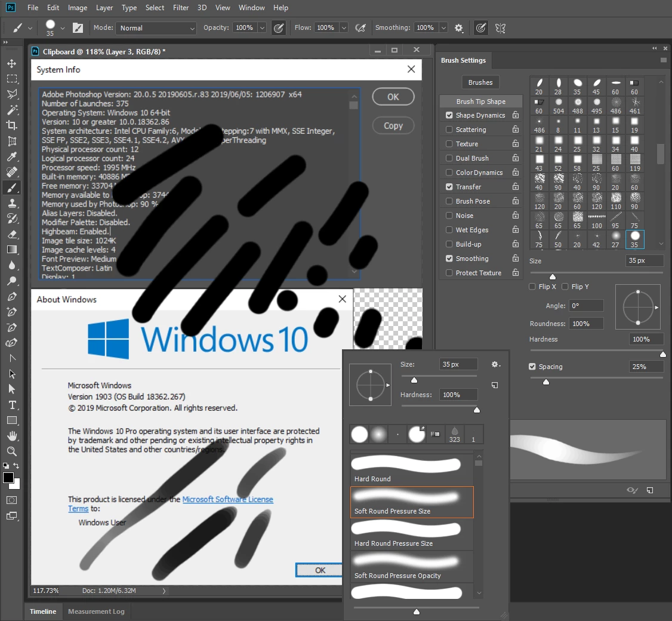Screen dimensions: 672x621
Task: Enable Dual Brush checkbox
Action: pyautogui.click(x=449, y=158)
